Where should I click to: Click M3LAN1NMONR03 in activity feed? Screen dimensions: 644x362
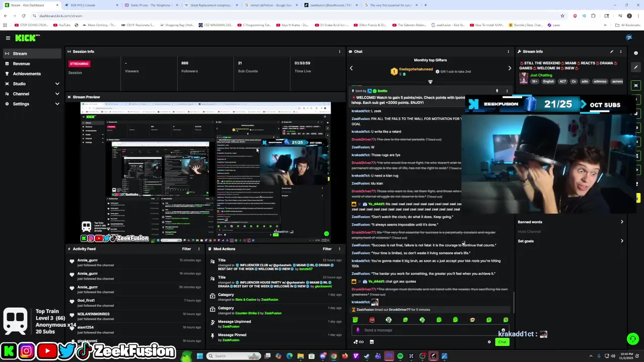(93, 314)
